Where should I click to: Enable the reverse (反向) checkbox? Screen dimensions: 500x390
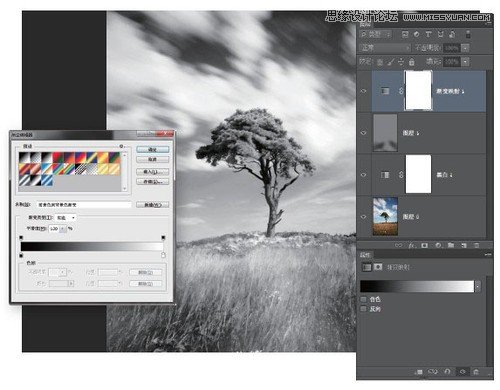pos(363,309)
